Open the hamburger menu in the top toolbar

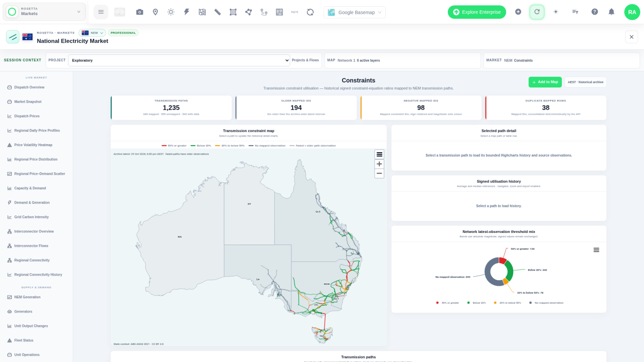[101, 12]
